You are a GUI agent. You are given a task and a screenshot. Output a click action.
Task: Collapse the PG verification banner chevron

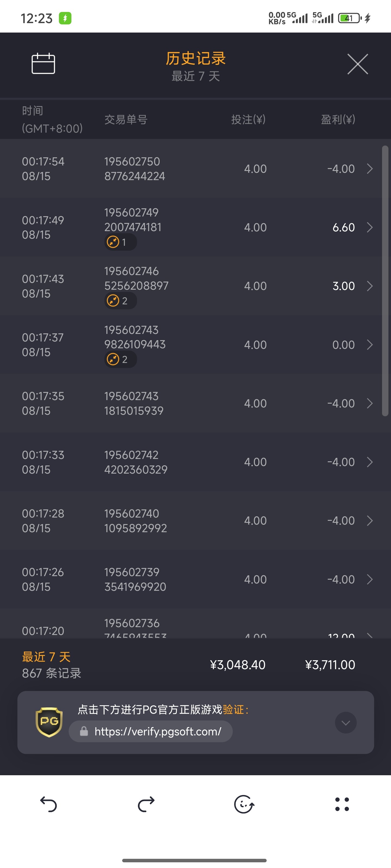345,723
